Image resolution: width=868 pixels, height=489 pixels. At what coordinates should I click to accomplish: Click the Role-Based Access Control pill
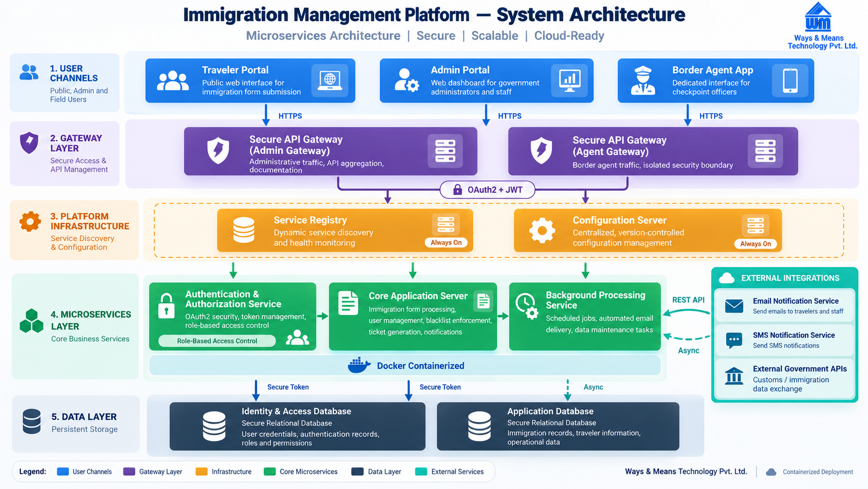pyautogui.click(x=217, y=341)
